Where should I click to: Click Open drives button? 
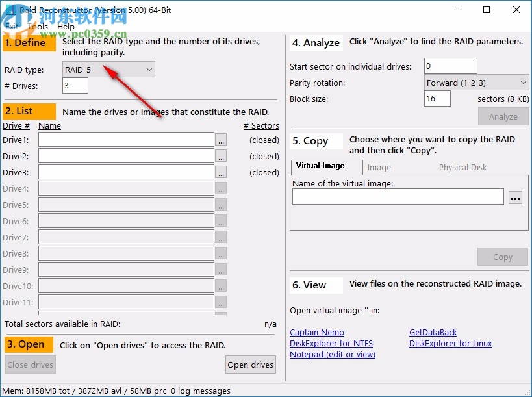pyautogui.click(x=250, y=365)
